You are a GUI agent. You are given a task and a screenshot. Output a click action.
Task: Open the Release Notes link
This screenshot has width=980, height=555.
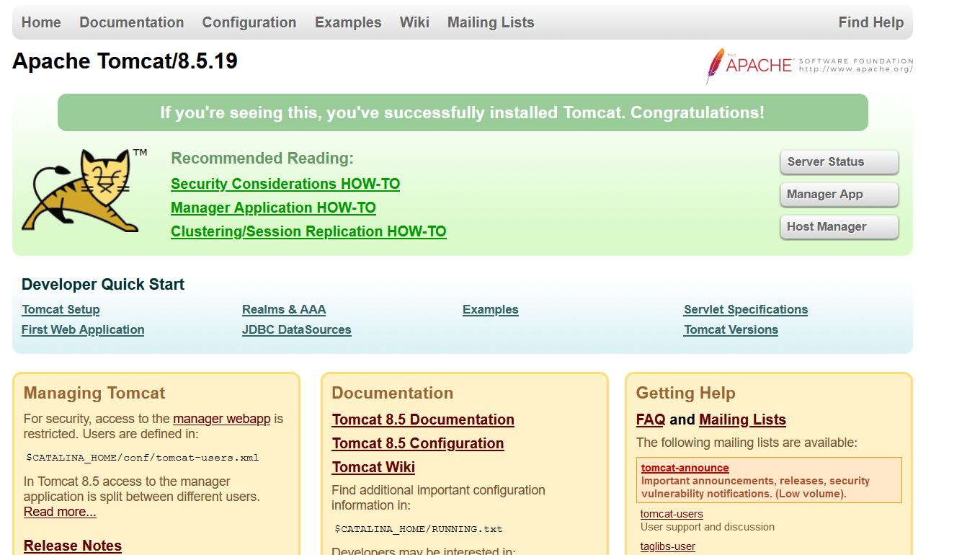pos(73,546)
